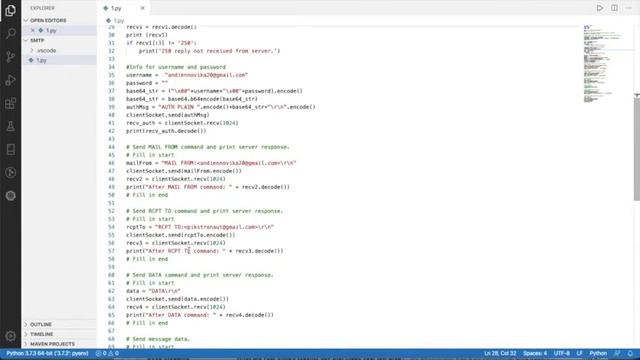Click the '# Send MAIL FROM command' comment
This screenshot has width=640, height=360.
(207, 147)
